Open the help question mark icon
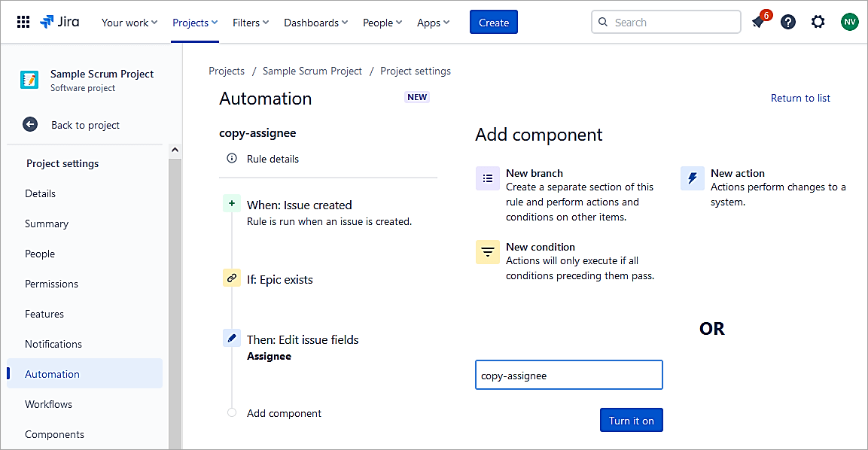 [x=788, y=22]
